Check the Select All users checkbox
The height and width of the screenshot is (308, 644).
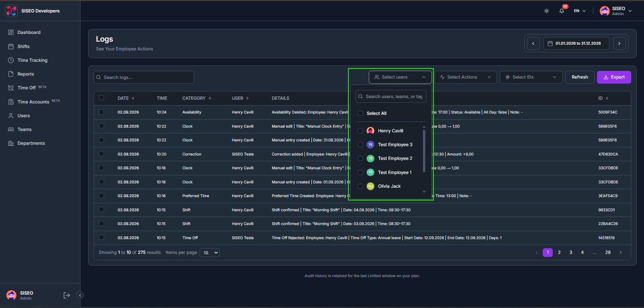point(361,113)
